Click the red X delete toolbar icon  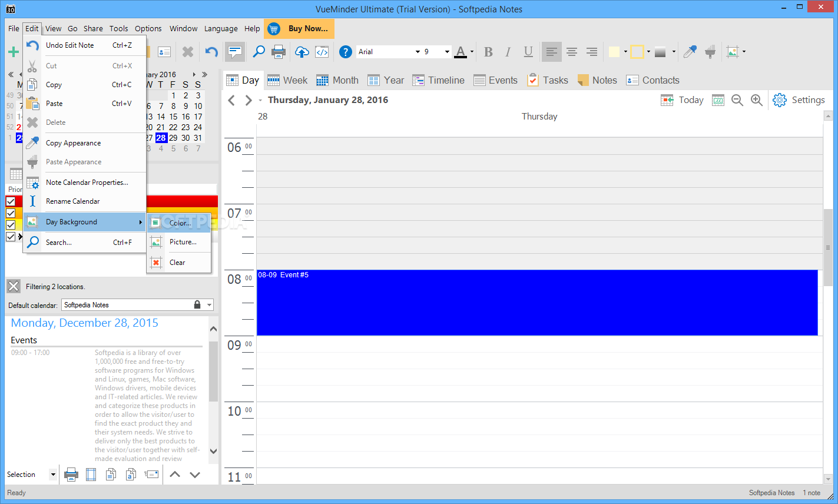(188, 52)
